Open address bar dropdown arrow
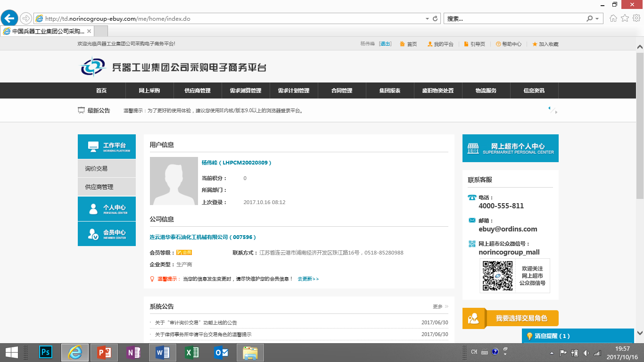Viewport: 644px width, 362px height. coord(427,19)
